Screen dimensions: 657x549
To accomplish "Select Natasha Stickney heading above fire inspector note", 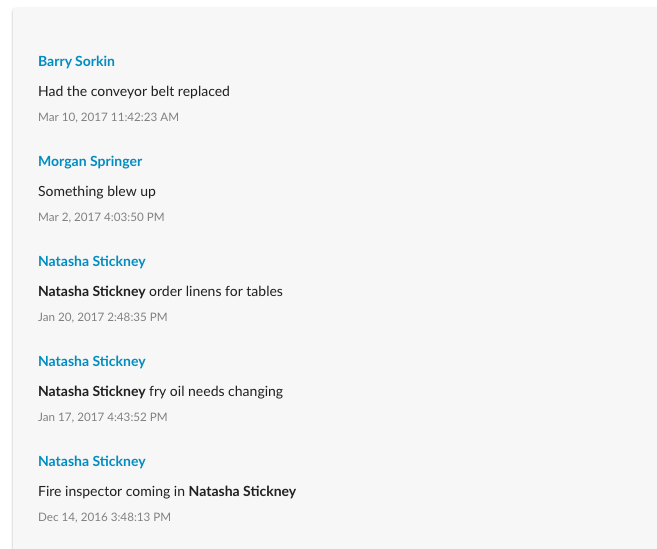I will [x=91, y=461].
